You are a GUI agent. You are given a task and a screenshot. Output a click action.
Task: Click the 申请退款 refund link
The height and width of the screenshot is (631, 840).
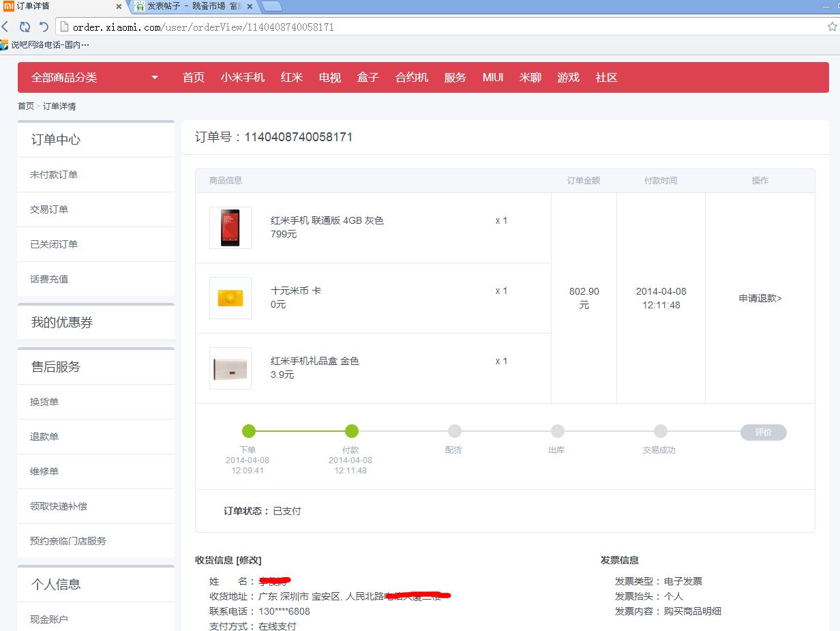coord(760,298)
